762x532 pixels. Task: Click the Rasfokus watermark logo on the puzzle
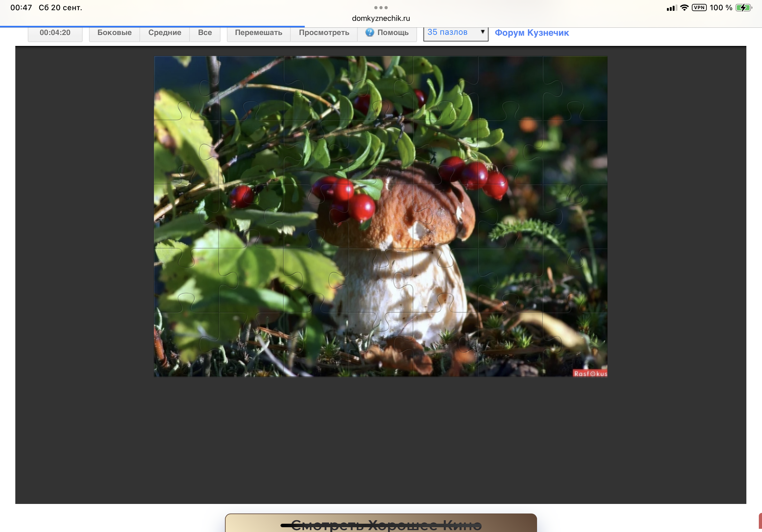tap(590, 373)
